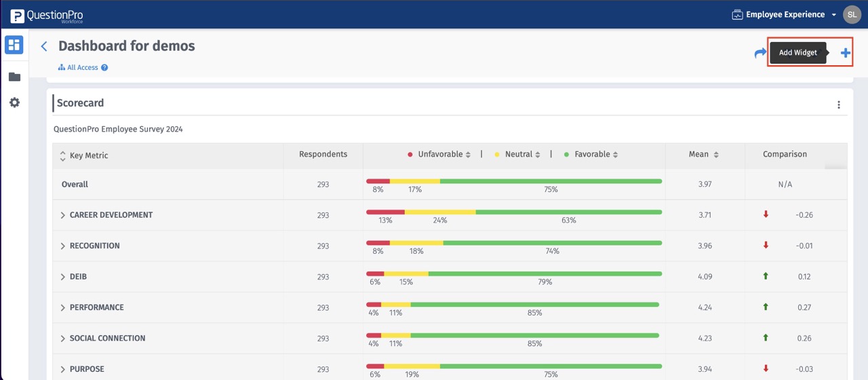Viewport: 868px width, 380px height.
Task: Open the Scorecard three-dot options menu
Action: (839, 104)
